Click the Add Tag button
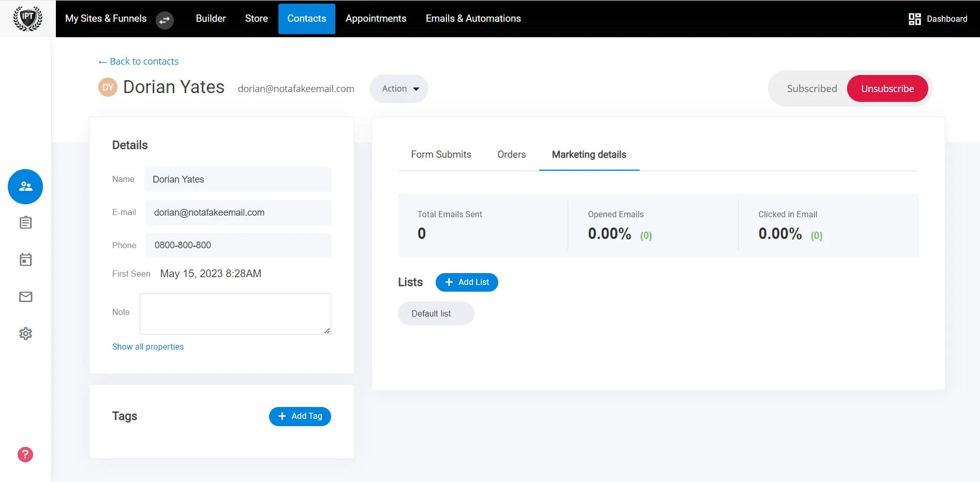The height and width of the screenshot is (482, 980). (300, 416)
